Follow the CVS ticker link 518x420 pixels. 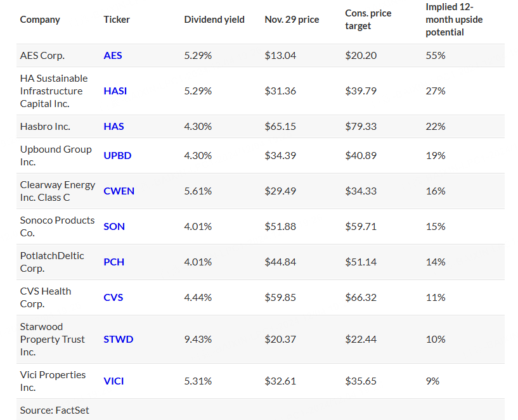coord(113,298)
